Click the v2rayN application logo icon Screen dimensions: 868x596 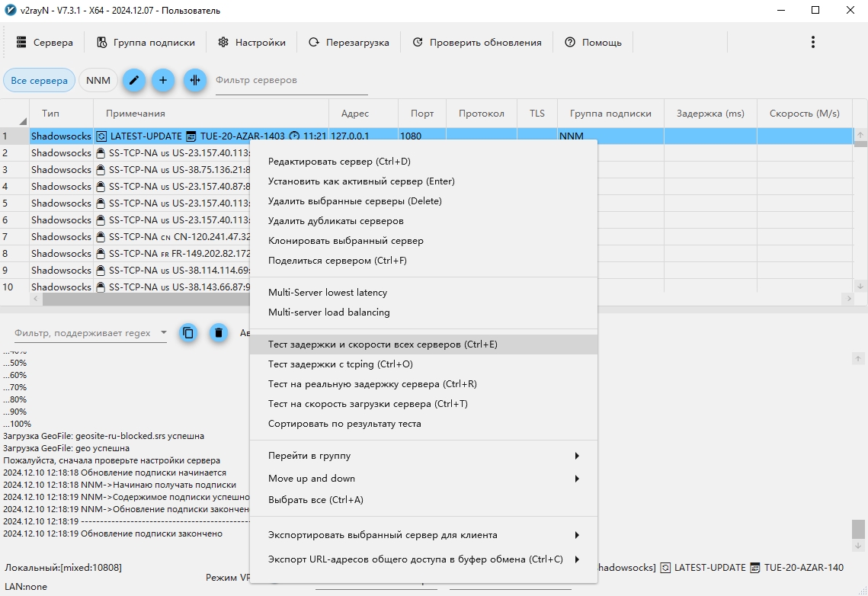pos(10,10)
